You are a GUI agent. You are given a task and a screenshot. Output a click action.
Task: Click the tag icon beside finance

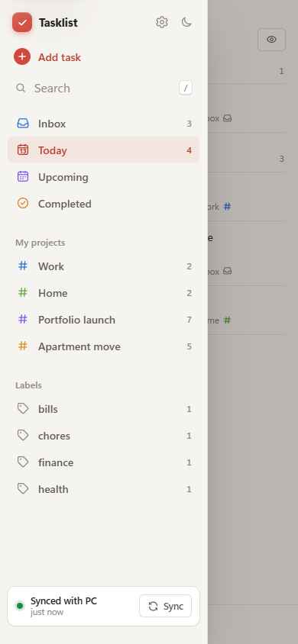(x=23, y=462)
